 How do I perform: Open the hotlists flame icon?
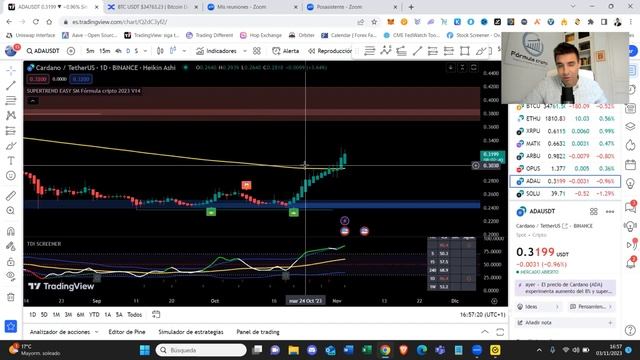coord(630,146)
